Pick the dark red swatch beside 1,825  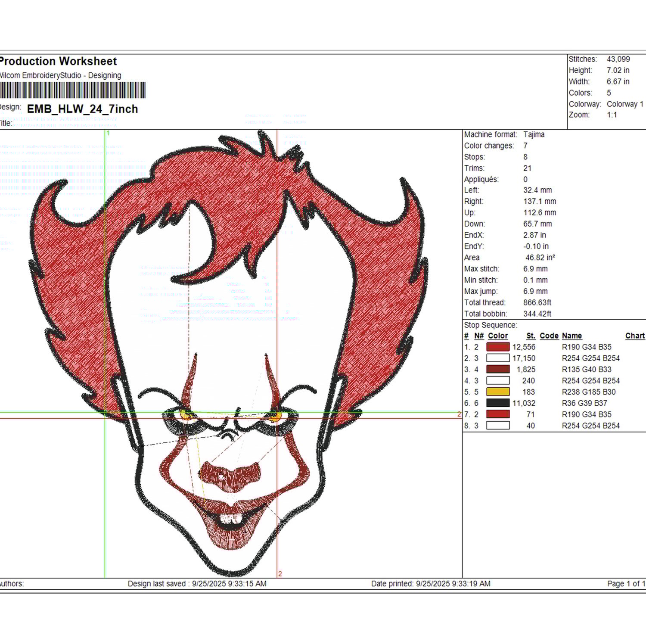[x=498, y=369]
